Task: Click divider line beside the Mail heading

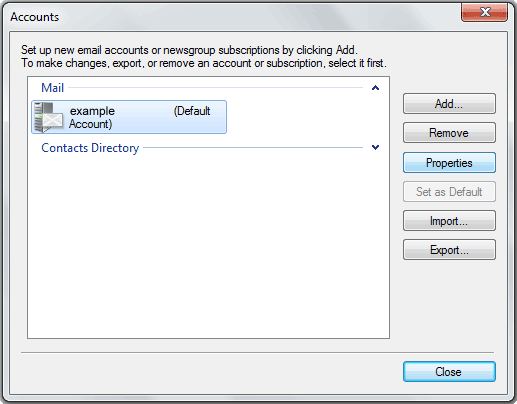Action: pos(215,88)
